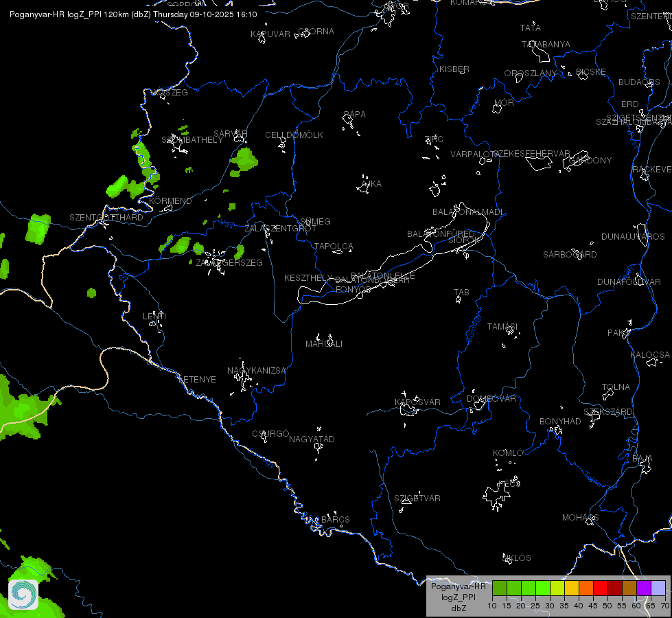Select the AJKA city label

click(x=371, y=184)
